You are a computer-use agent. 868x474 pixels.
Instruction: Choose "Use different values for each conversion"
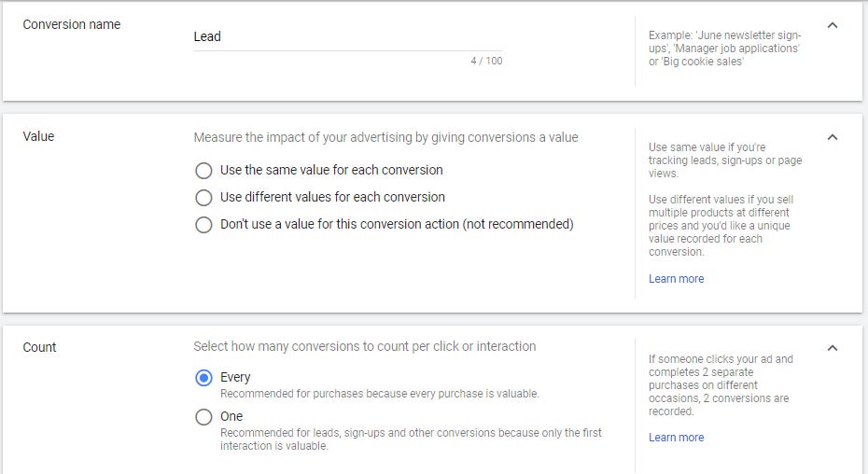pos(203,198)
